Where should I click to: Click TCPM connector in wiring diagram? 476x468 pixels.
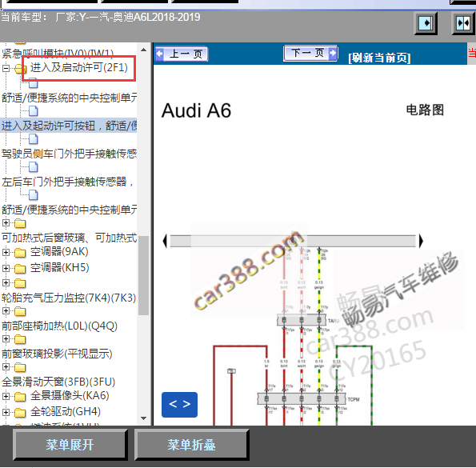click(x=302, y=399)
